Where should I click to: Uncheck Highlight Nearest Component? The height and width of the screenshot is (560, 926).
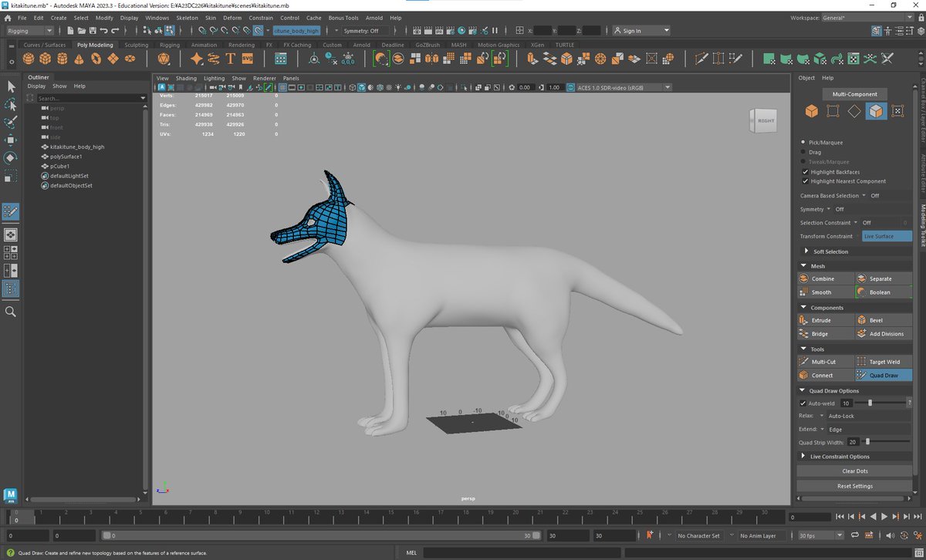805,181
